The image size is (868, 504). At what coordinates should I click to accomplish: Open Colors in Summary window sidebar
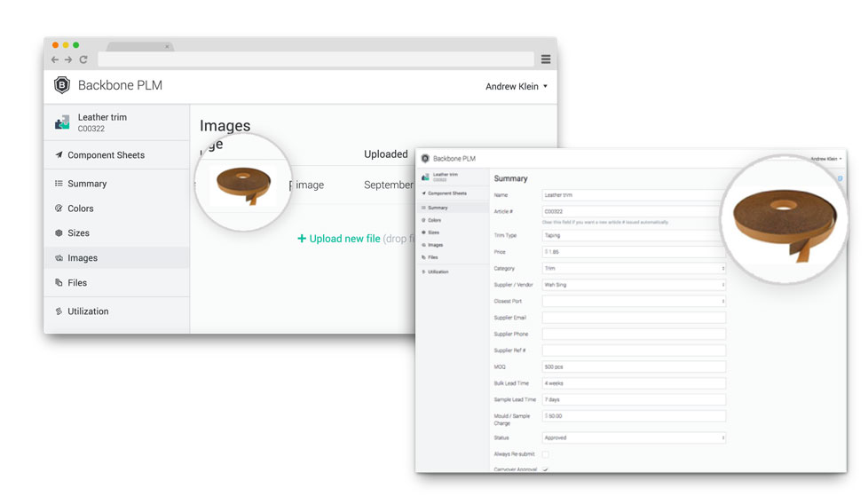click(x=434, y=220)
